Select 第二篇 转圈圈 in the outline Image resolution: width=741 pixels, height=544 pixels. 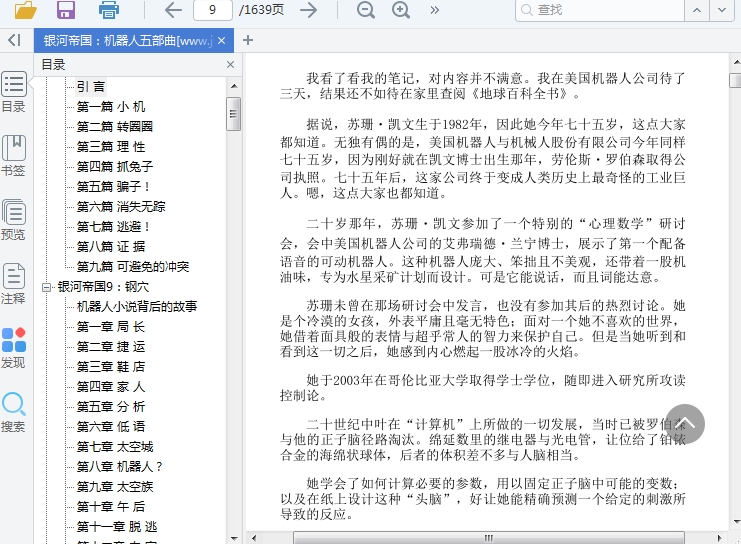[115, 127]
